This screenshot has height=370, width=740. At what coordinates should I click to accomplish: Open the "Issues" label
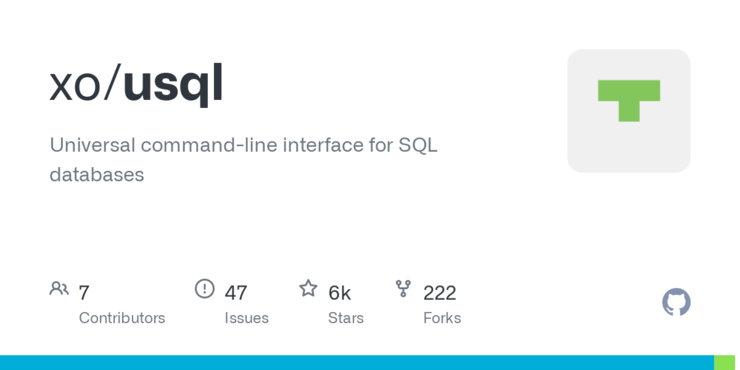[x=246, y=318]
